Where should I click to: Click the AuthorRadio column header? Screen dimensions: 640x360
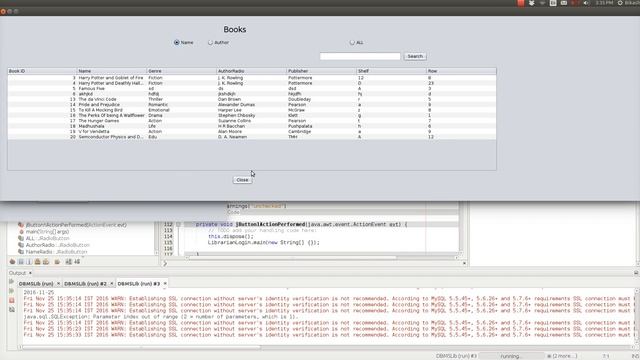coord(251,71)
